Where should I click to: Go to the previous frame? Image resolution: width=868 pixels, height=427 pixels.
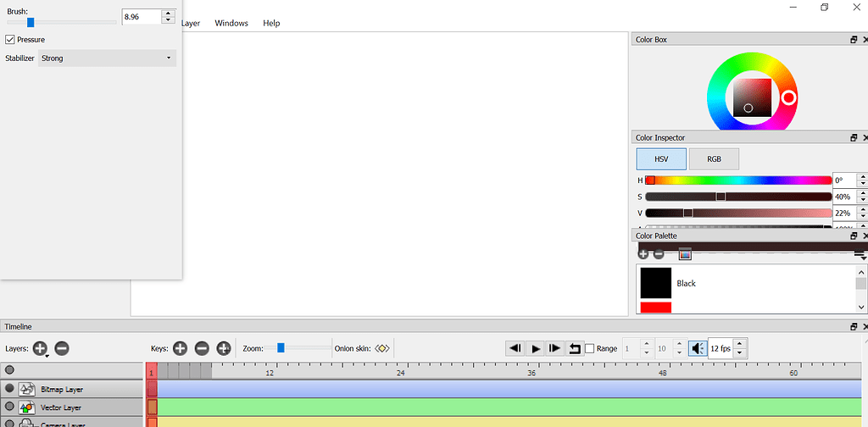(515, 348)
